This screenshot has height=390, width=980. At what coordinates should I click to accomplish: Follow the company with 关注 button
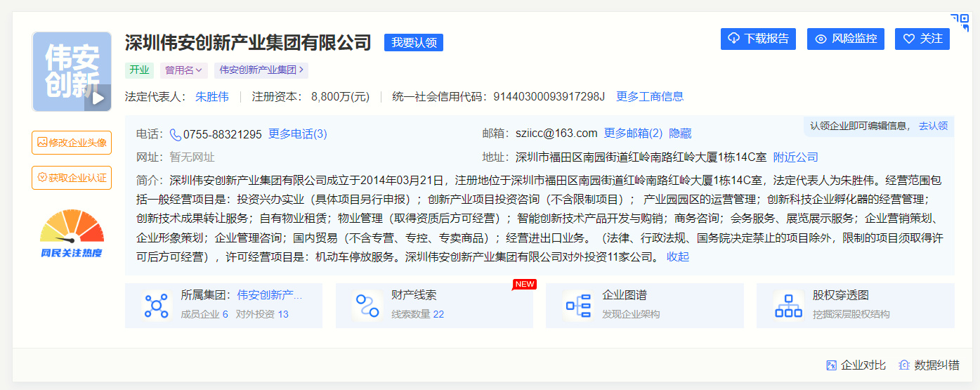click(922, 39)
